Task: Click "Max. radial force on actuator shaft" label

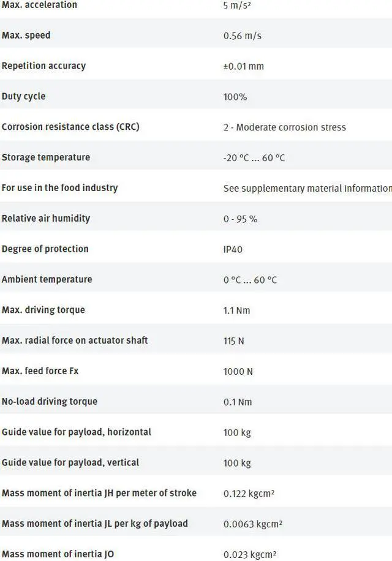Action: (75, 340)
